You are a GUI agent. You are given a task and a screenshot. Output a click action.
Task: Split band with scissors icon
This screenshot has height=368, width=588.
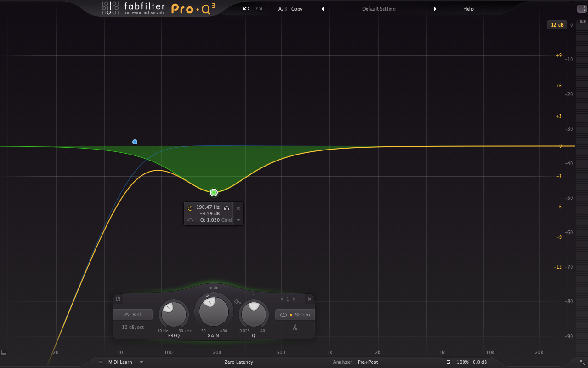[x=295, y=328]
